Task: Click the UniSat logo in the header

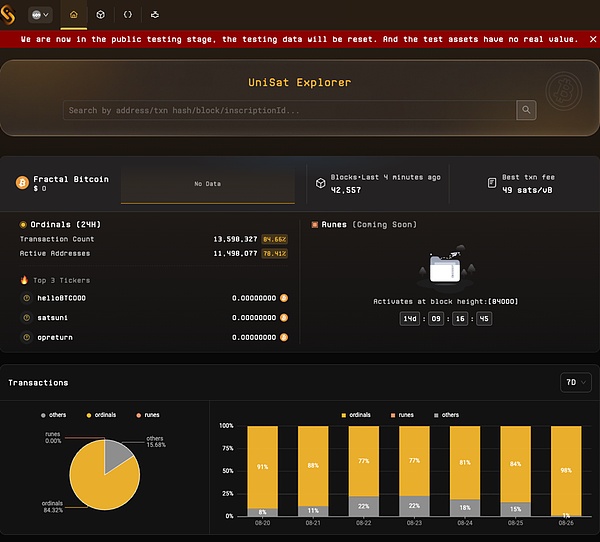Action: 12,15
